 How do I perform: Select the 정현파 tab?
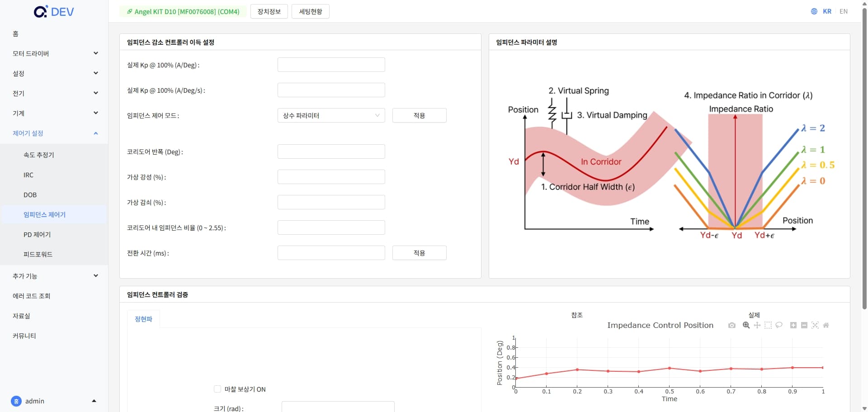(144, 319)
